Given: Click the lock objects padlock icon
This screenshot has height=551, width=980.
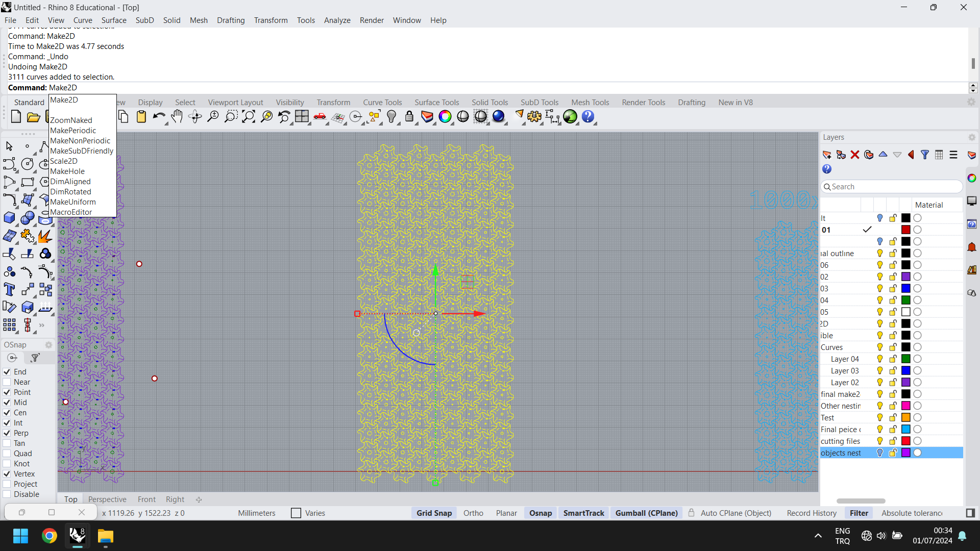Looking at the screenshot, I should (409, 117).
